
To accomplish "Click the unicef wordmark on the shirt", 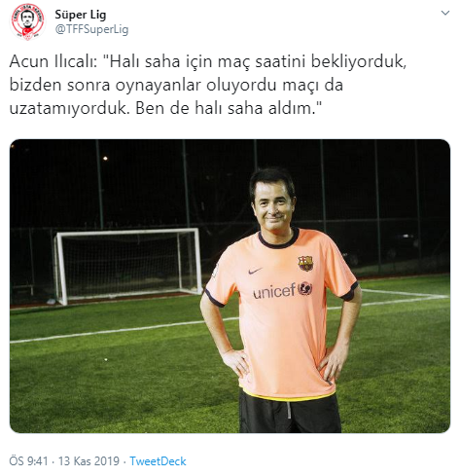I will (x=275, y=291).
